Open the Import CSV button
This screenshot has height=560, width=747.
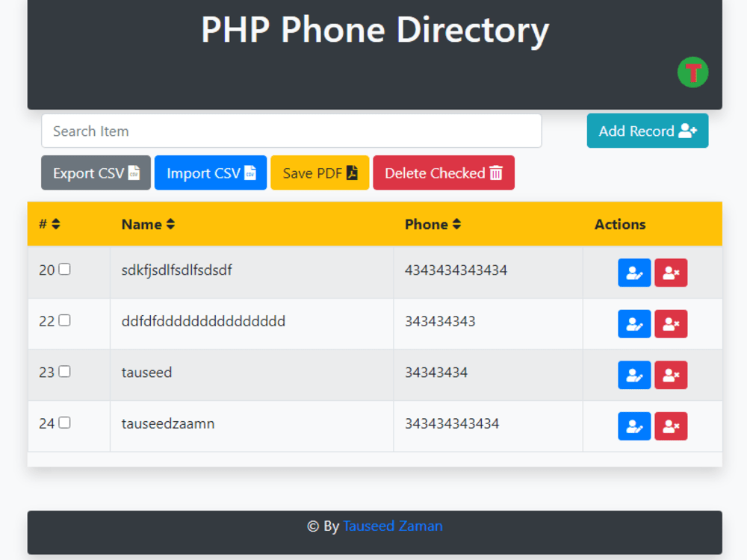point(211,173)
